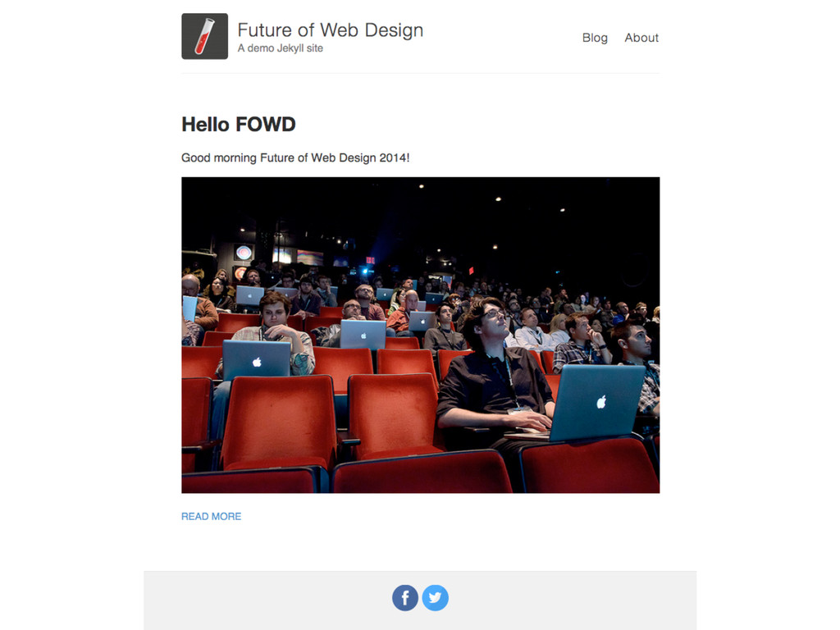This screenshot has width=840, height=630.
Task: Click the man with glasses looking upward
Action: 495,370
